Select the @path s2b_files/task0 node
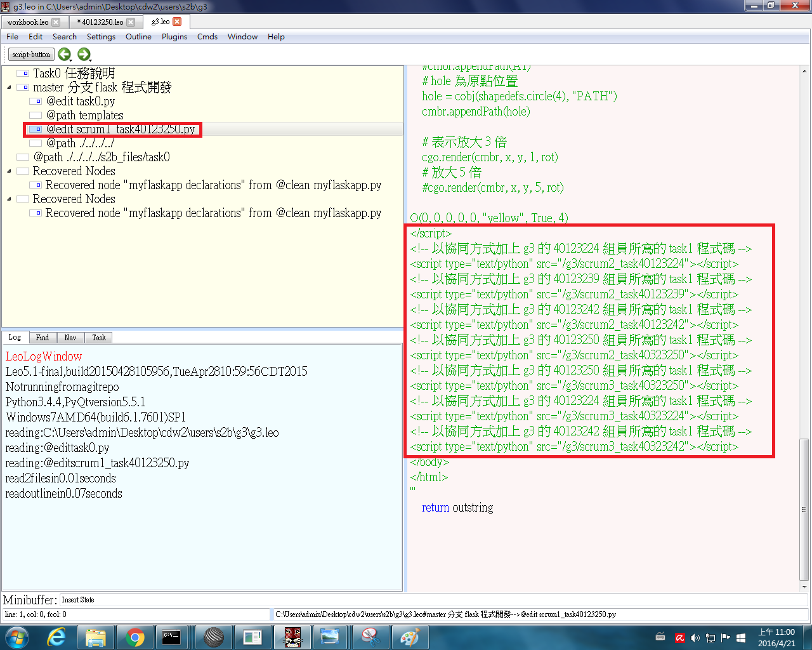812x650 pixels. point(101,157)
